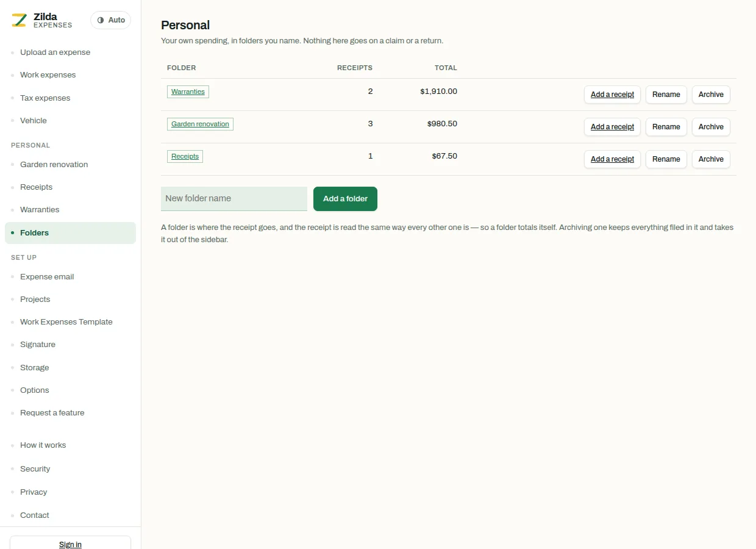The width and height of the screenshot is (756, 549).
Task: Rename the Warranties folder
Action: [666, 95]
